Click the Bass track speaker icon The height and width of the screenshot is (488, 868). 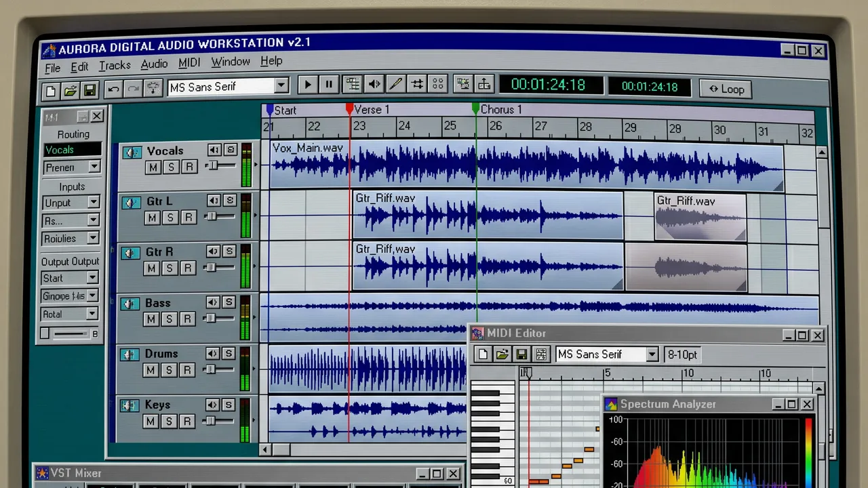click(130, 304)
